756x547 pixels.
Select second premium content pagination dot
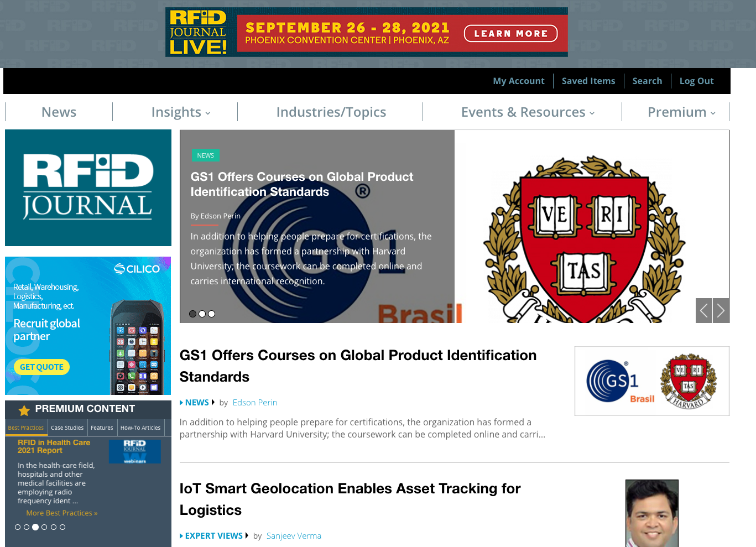pos(27,527)
